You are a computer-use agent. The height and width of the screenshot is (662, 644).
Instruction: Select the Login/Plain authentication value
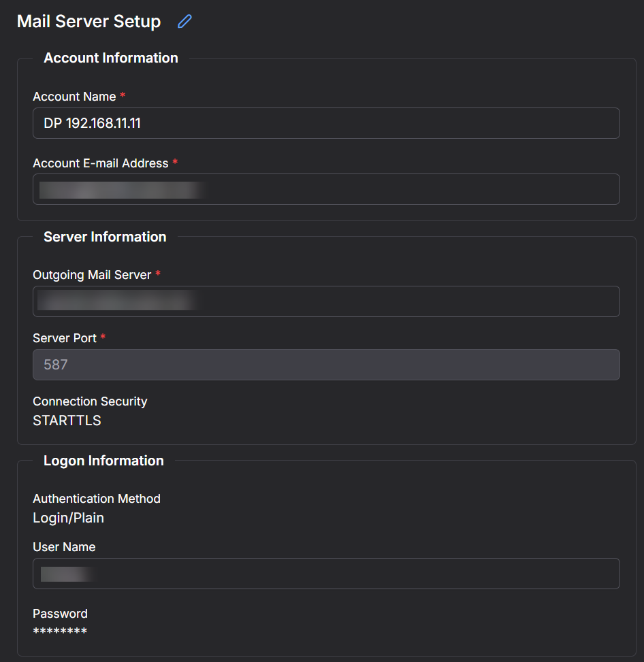pos(69,518)
